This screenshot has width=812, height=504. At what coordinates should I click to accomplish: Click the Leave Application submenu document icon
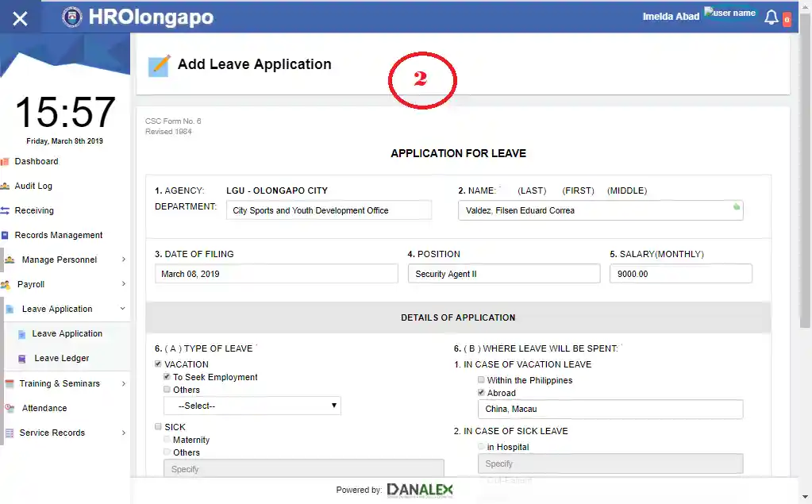[21, 334]
